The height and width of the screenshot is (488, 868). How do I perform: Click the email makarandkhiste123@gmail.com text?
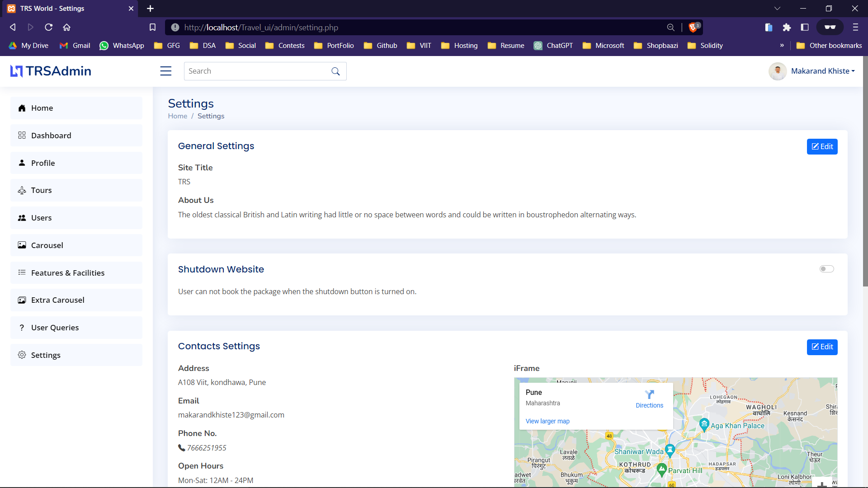(x=231, y=415)
